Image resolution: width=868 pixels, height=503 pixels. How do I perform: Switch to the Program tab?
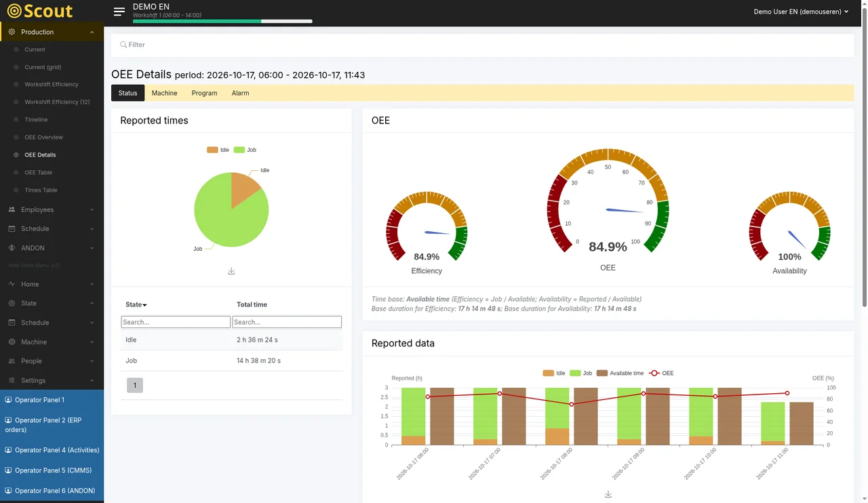pos(204,93)
